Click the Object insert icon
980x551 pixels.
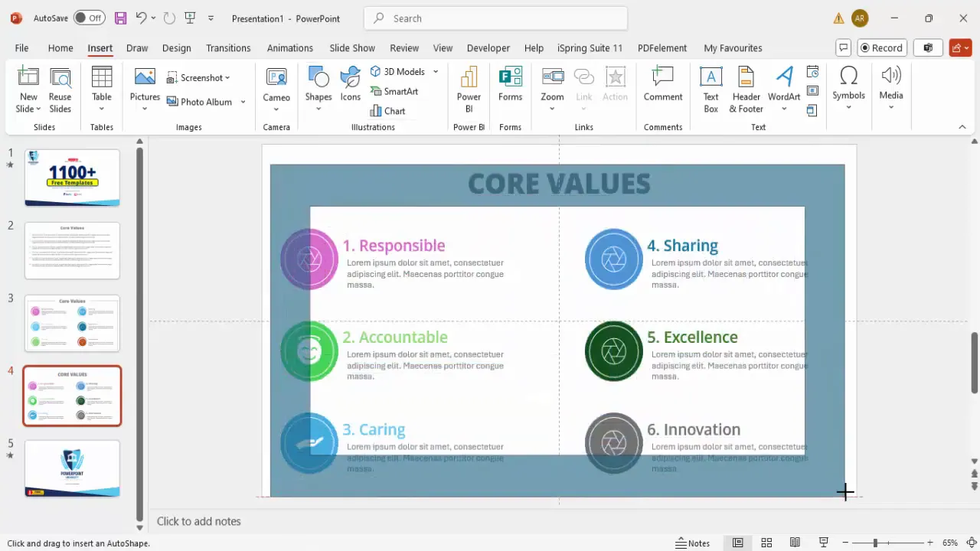click(x=812, y=111)
